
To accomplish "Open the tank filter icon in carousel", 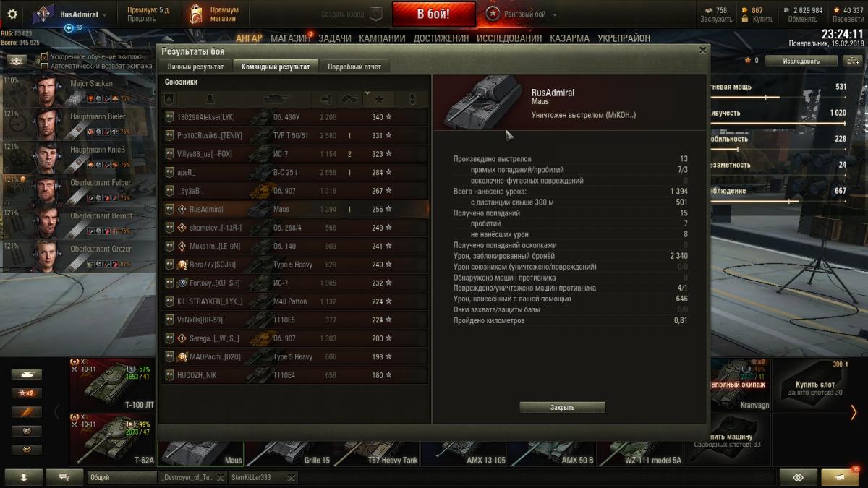I will pyautogui.click(x=26, y=374).
